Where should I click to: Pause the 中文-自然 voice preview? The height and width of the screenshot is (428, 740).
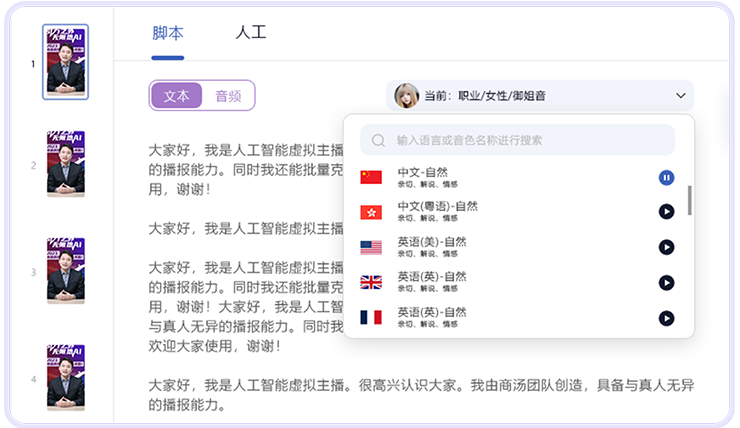point(666,178)
